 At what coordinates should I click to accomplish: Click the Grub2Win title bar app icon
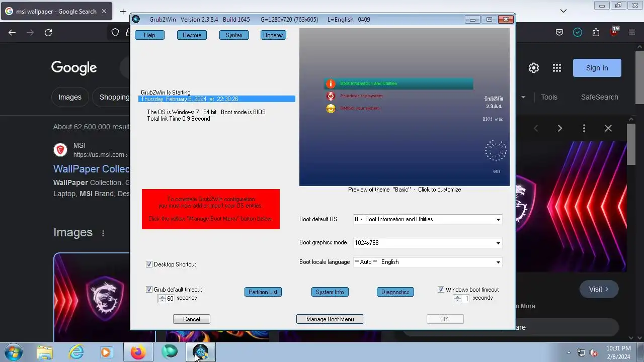[136, 20]
